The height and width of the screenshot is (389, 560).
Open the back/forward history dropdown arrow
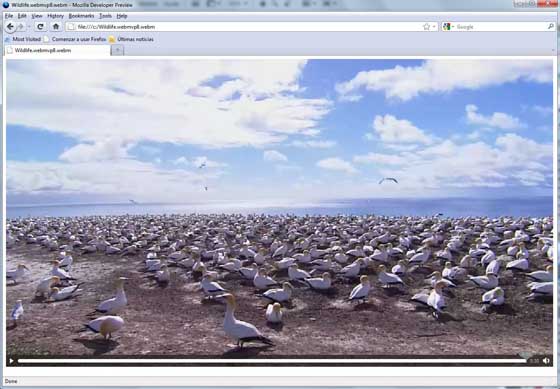[29, 27]
